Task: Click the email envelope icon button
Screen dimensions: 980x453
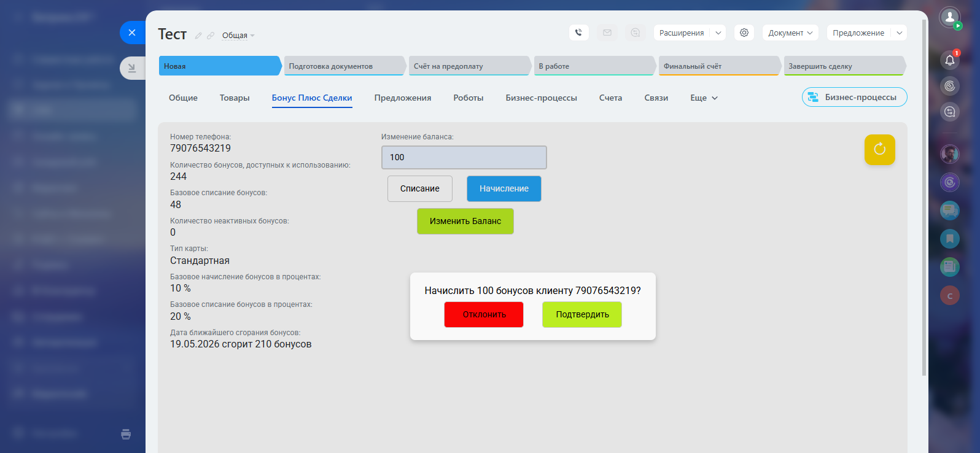Action: (x=607, y=33)
